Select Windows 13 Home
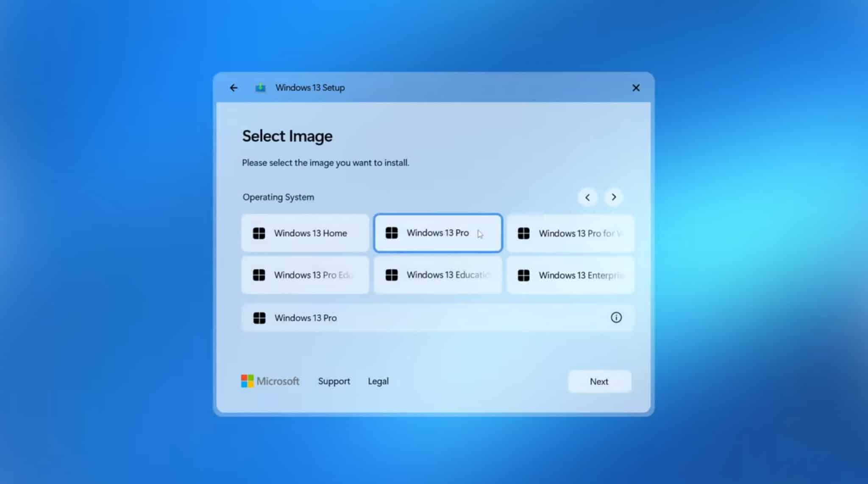 [x=305, y=233]
